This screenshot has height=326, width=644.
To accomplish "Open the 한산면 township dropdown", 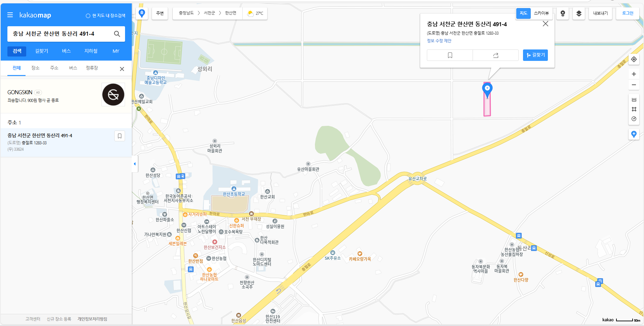I will (x=231, y=13).
